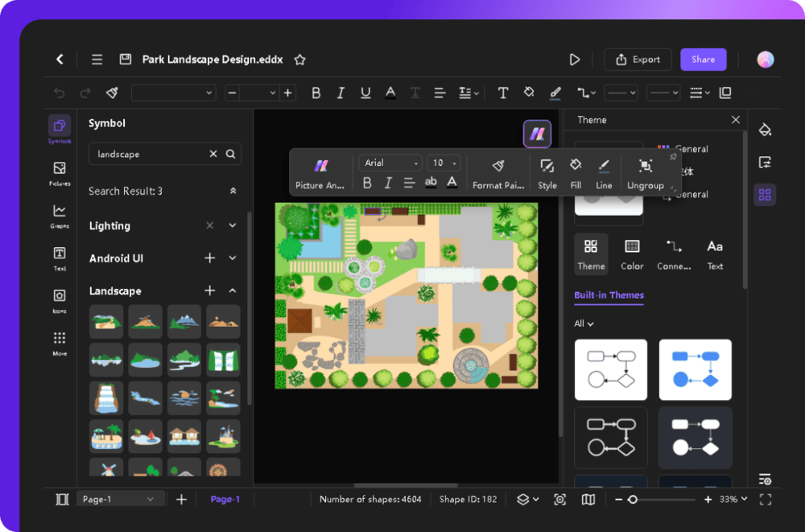
Task: Open the More sidebar panel
Action: click(60, 344)
